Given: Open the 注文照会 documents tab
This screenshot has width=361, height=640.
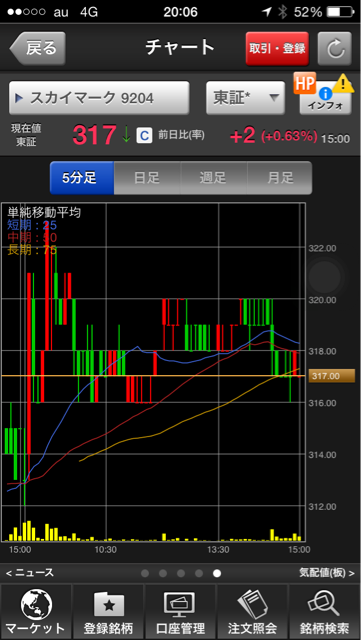Looking at the screenshot, I should [x=252, y=612].
